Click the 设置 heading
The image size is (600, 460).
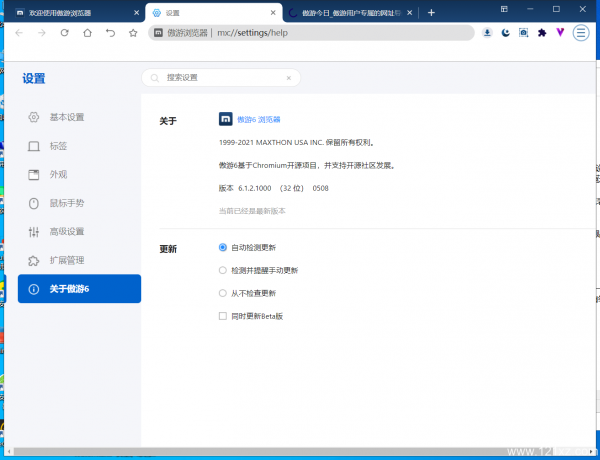coord(34,78)
